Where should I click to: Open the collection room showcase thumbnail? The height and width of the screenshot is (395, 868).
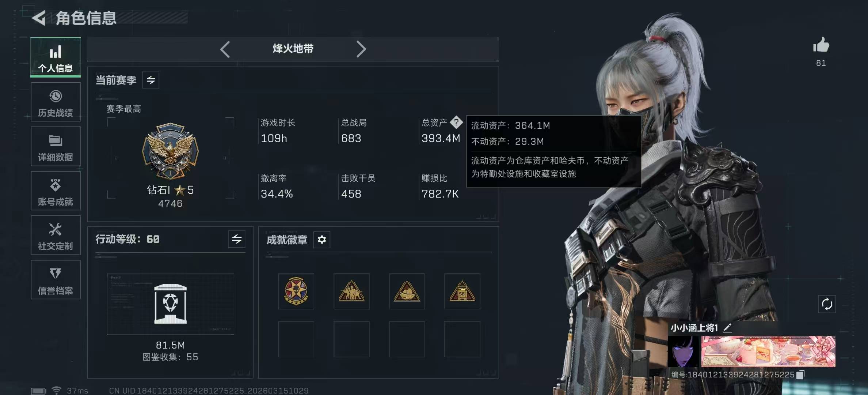(170, 304)
